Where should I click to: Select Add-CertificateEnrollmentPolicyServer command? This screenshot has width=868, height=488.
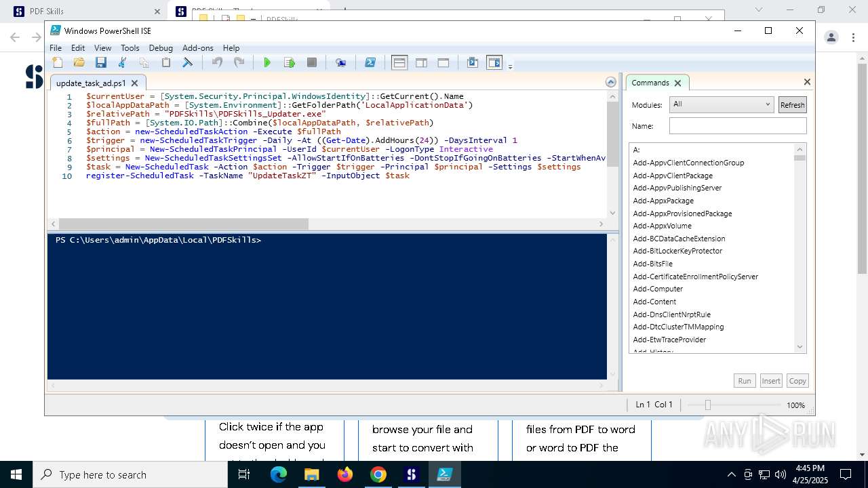696,277
